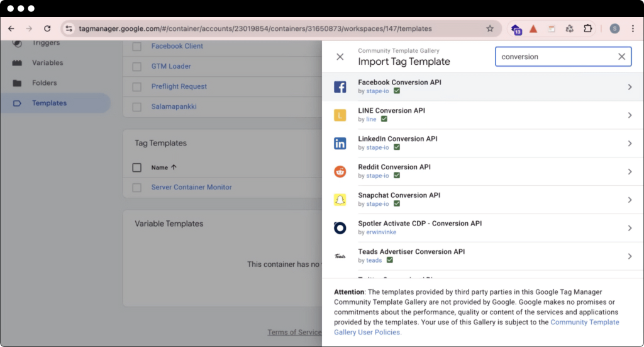
Task: Click the Reddit logo icon
Action: [340, 171]
